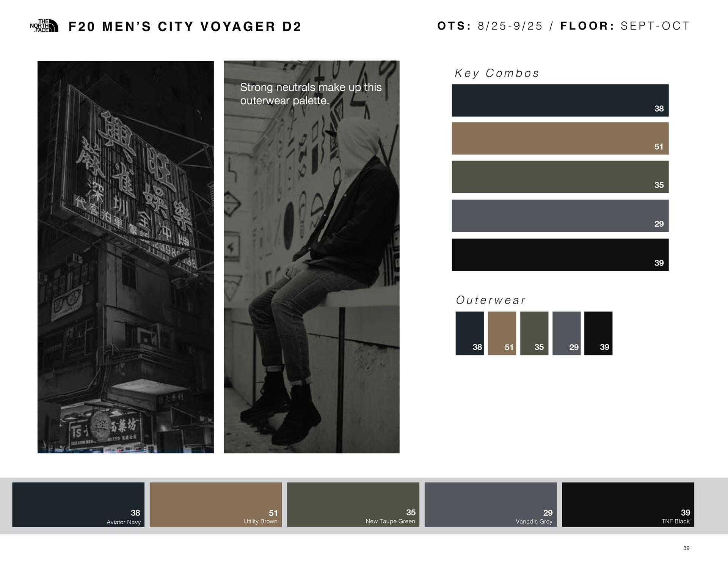Click the 'TNF Black' label

pos(676,521)
